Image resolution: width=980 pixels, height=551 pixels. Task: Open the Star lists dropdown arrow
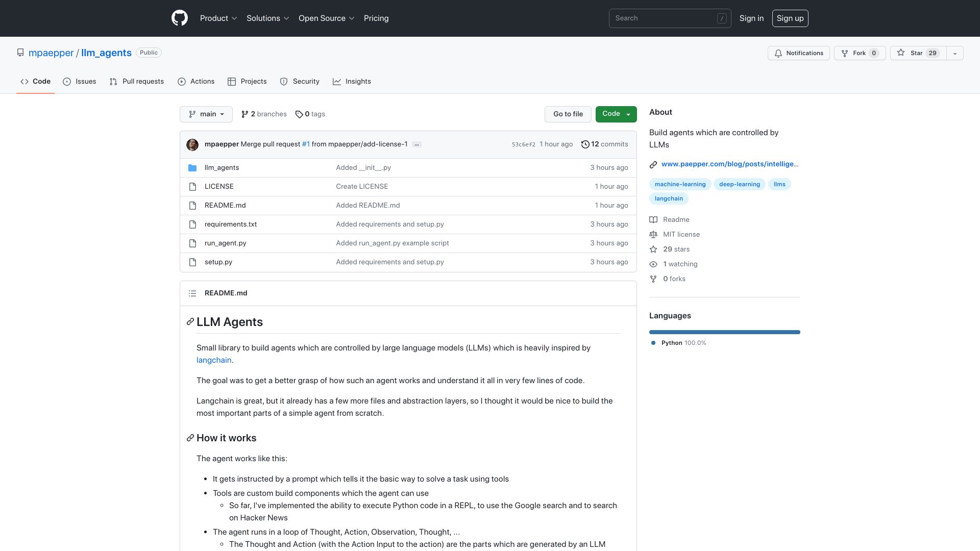(x=955, y=53)
